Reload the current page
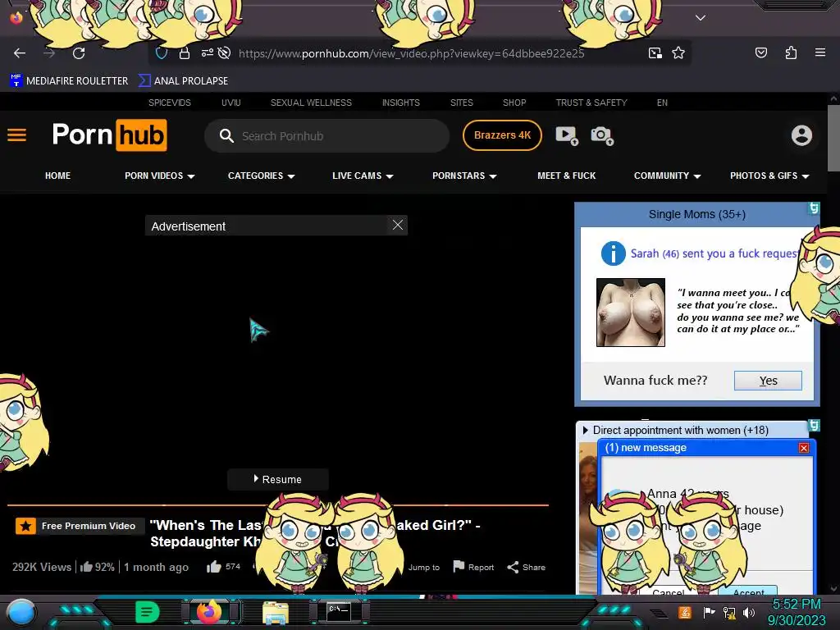The height and width of the screenshot is (630, 840). [79, 53]
